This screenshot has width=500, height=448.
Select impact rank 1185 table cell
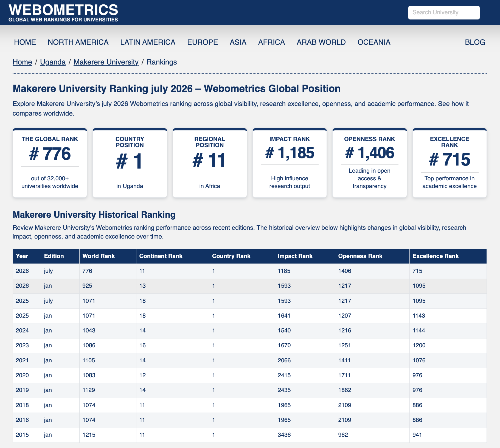click(x=305, y=271)
